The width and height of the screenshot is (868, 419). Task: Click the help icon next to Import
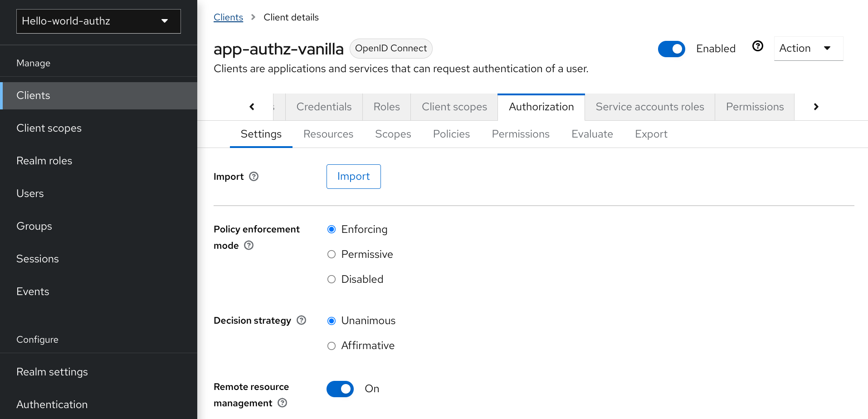coord(254,176)
